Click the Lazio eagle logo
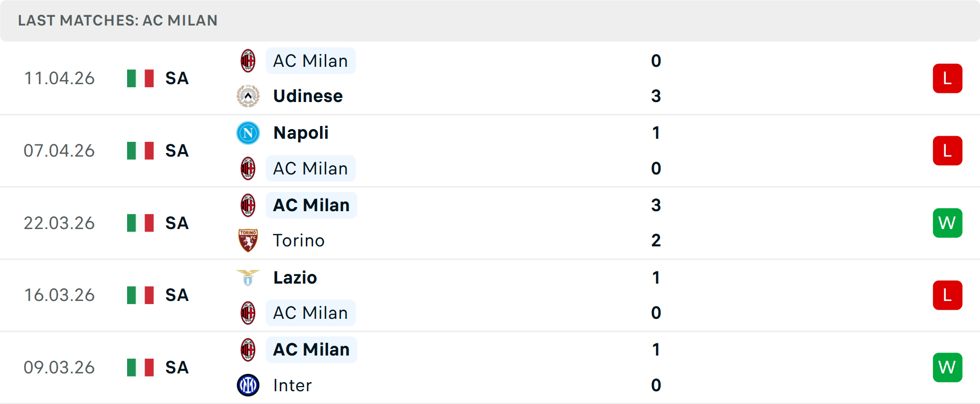The width and height of the screenshot is (980, 404). (x=248, y=277)
